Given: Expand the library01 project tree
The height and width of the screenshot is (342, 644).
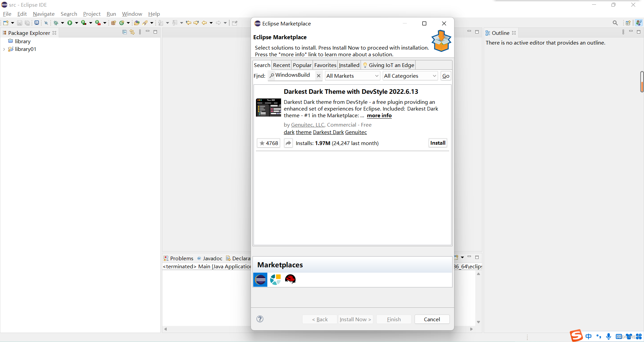Looking at the screenshot, I should (x=4, y=49).
